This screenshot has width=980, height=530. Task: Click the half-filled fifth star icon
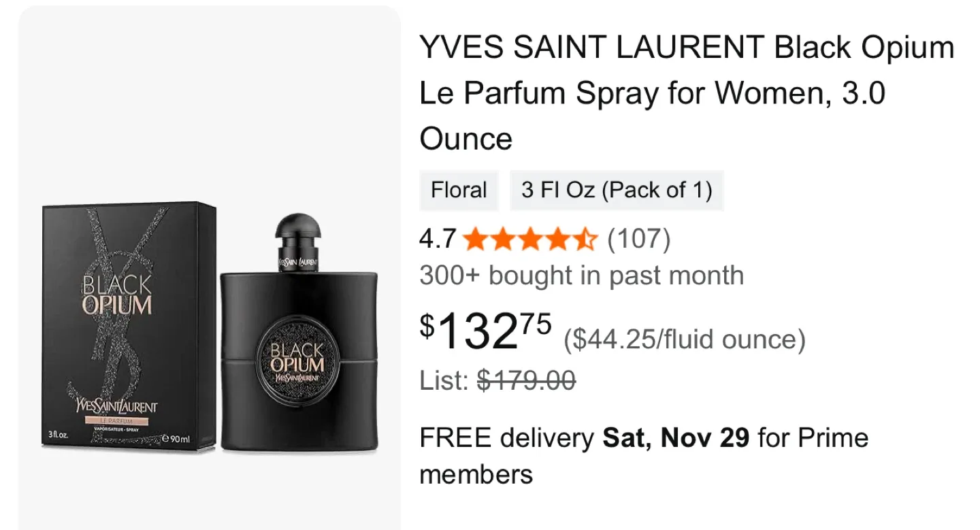pos(587,239)
